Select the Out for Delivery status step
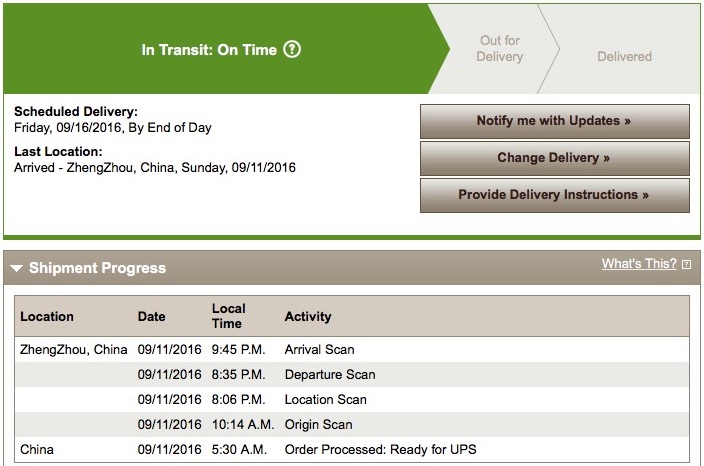This screenshot has width=704, height=466. [x=499, y=48]
